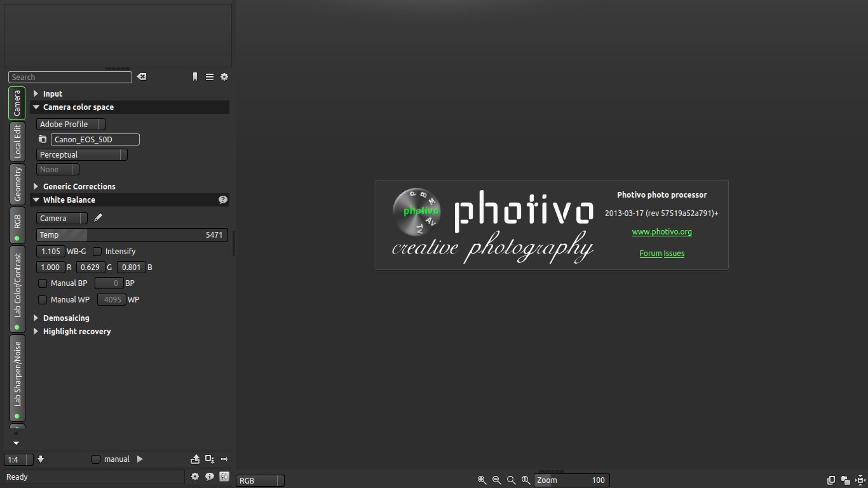Open the www.photivo.org link
Image resolution: width=868 pixels, height=488 pixels.
click(x=661, y=232)
